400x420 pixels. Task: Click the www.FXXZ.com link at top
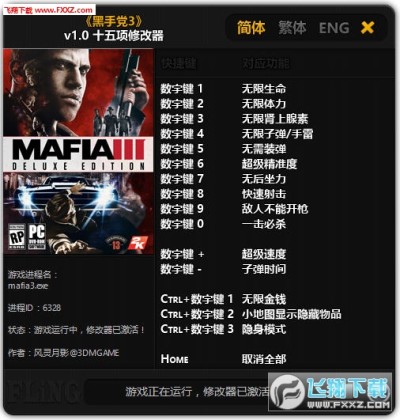[x=64, y=10]
